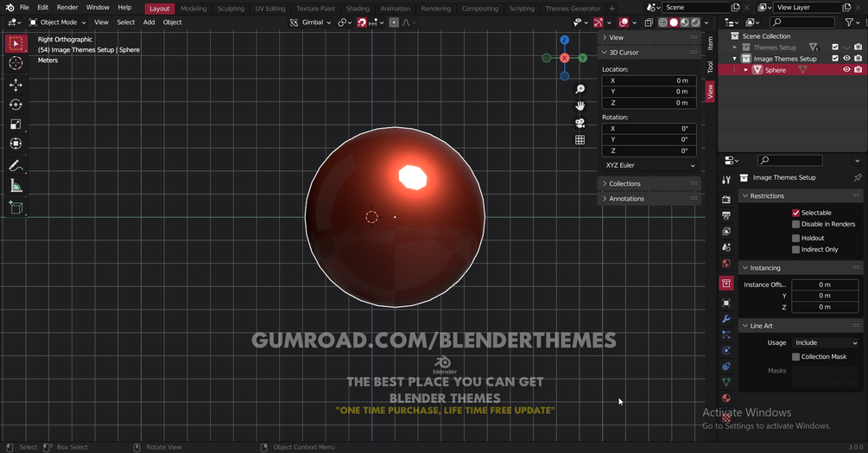Select solid viewport shading mode

tap(674, 22)
